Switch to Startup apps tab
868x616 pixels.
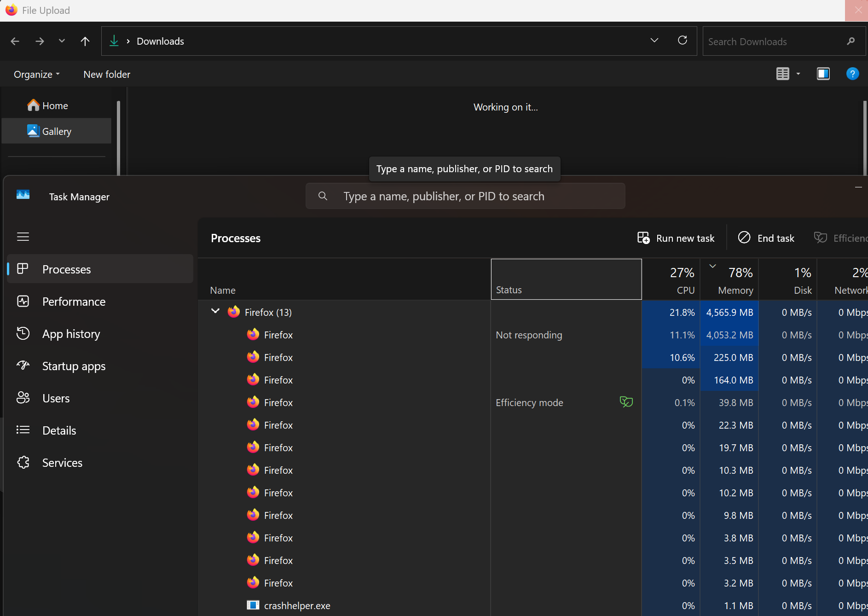(100, 366)
